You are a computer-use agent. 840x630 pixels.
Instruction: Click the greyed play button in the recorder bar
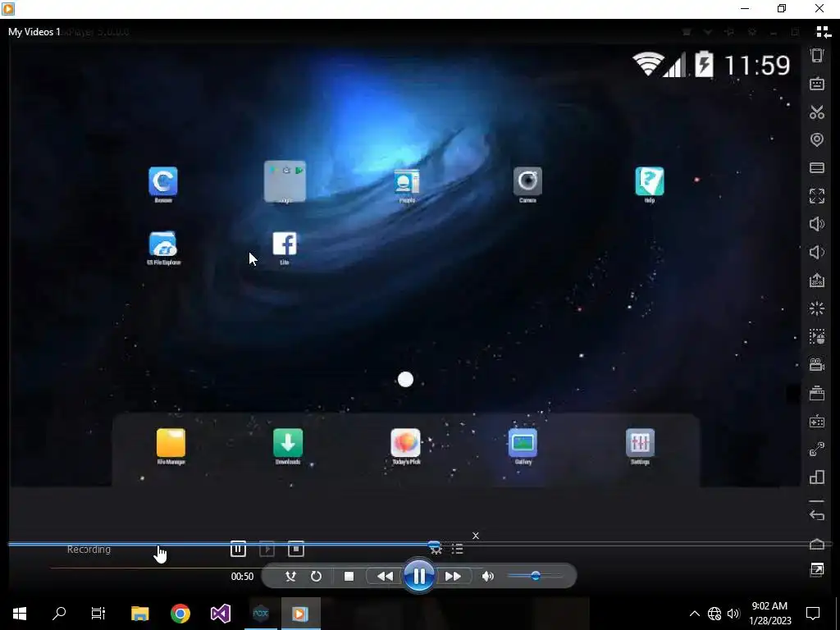(267, 549)
